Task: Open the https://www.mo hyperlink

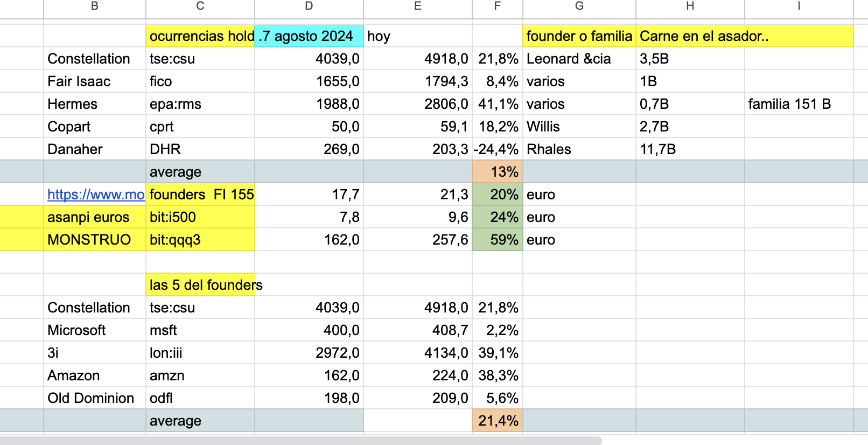Action: pos(96,194)
